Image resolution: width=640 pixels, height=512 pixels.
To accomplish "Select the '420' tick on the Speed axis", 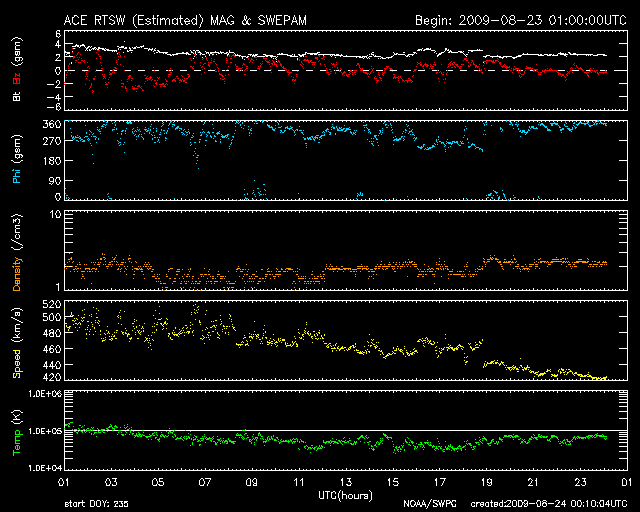I will click(x=52, y=377).
